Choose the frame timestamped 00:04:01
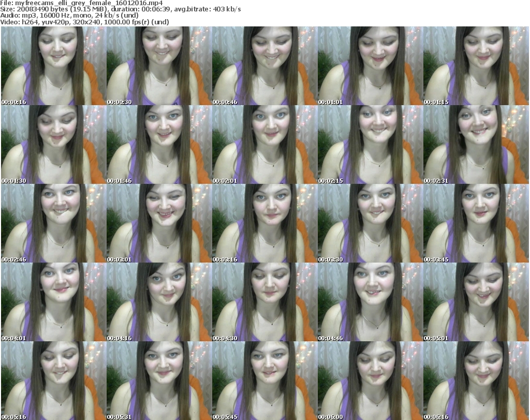 click(x=54, y=302)
